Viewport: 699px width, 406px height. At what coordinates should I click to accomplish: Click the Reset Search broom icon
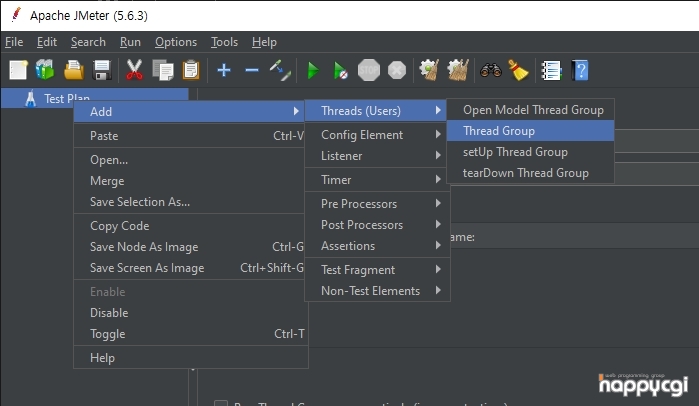pyautogui.click(x=518, y=70)
